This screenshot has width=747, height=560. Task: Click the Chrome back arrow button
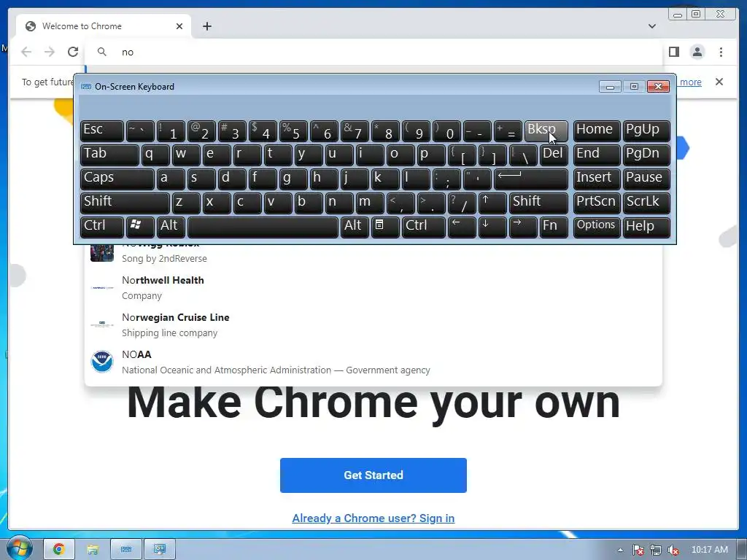26,52
